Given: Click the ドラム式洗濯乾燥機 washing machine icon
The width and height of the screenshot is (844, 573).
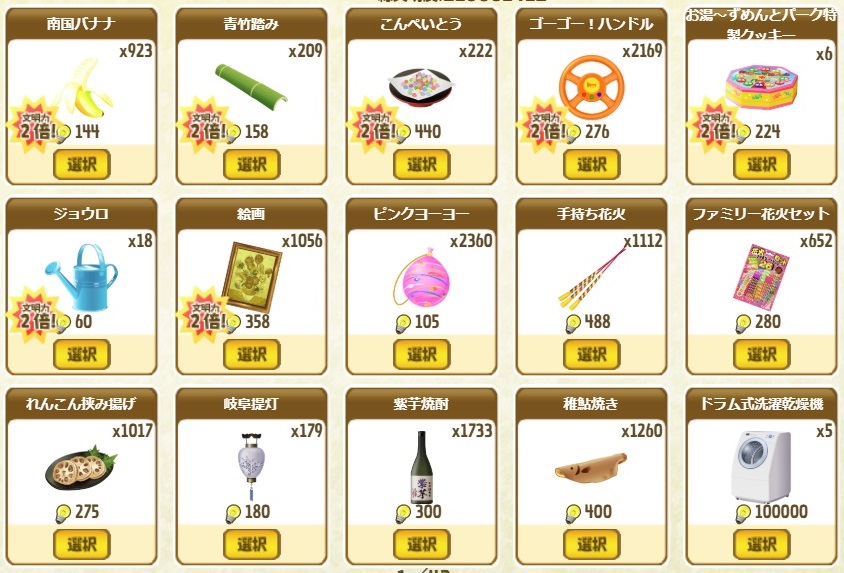Looking at the screenshot, I should pos(761,466).
